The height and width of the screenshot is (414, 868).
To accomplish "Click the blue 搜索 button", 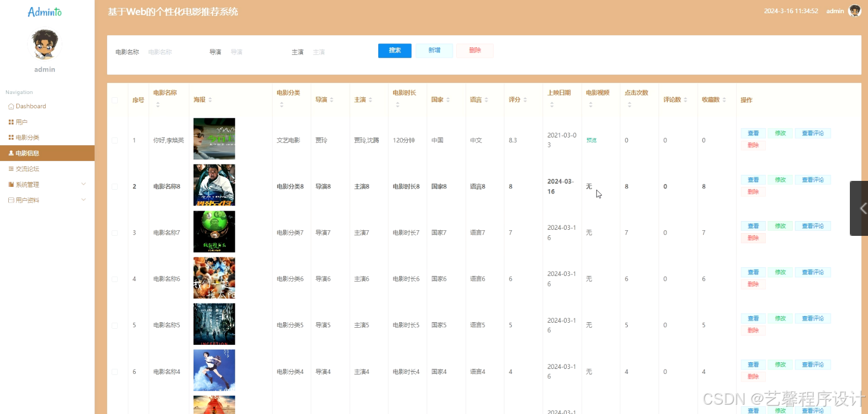I will tap(395, 51).
